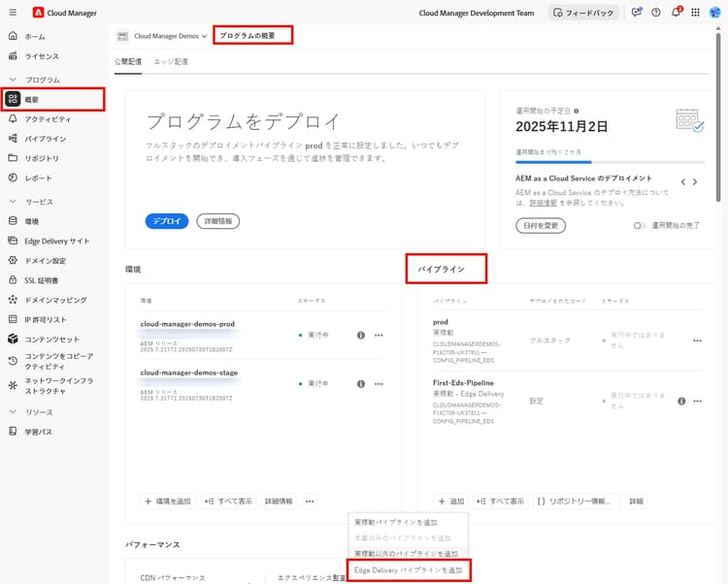Open the user profile avatar

[715, 13]
